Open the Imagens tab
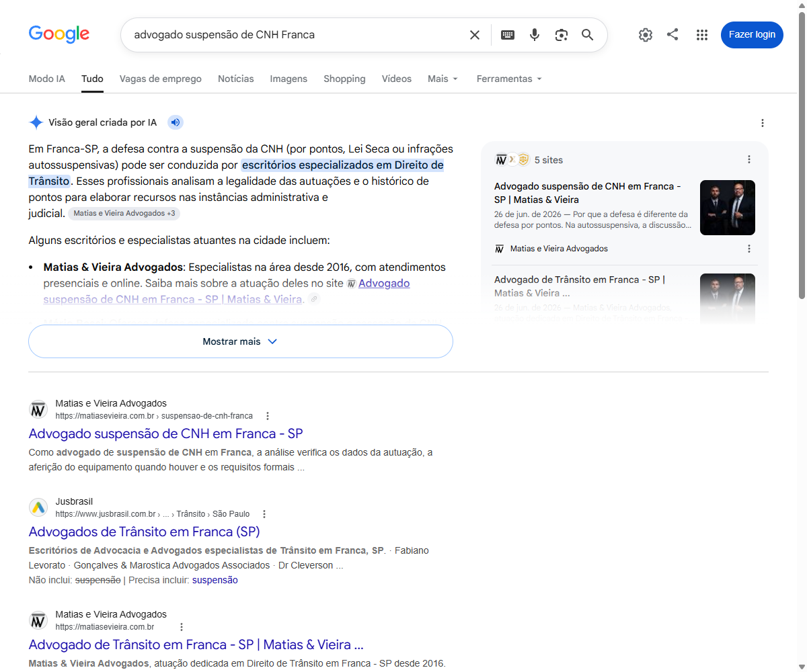 (x=289, y=79)
